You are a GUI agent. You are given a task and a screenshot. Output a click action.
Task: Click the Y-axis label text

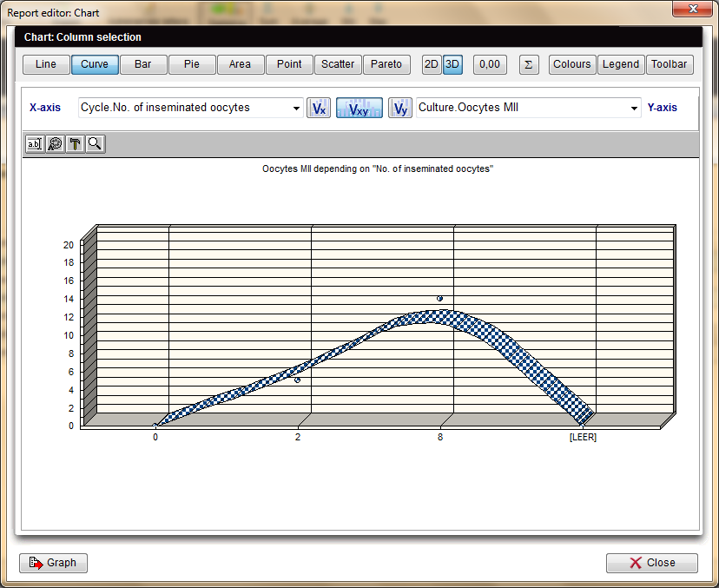(x=663, y=108)
